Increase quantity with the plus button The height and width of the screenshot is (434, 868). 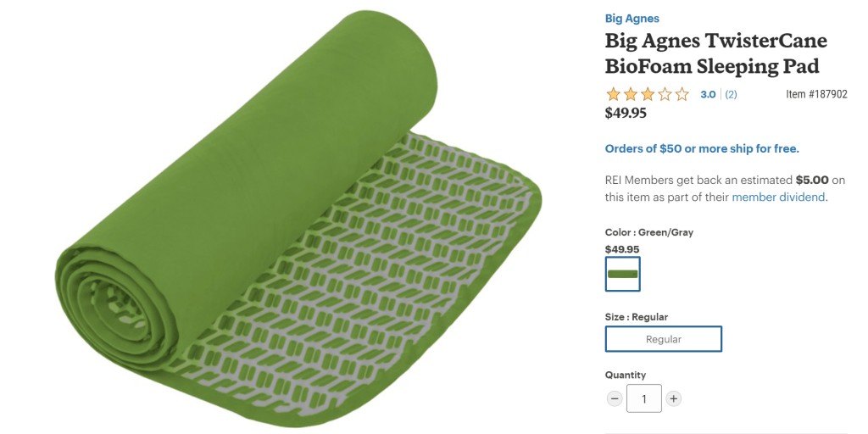pos(673,398)
